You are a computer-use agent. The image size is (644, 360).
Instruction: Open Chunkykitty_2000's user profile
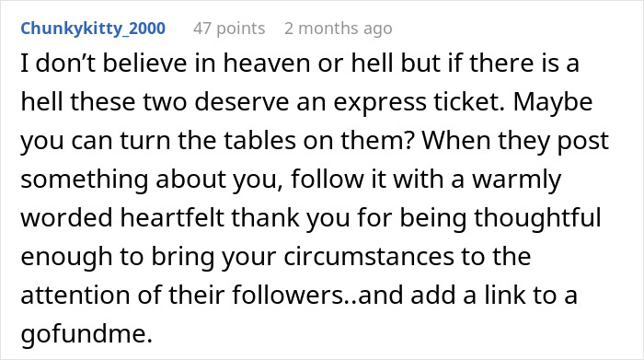click(93, 29)
